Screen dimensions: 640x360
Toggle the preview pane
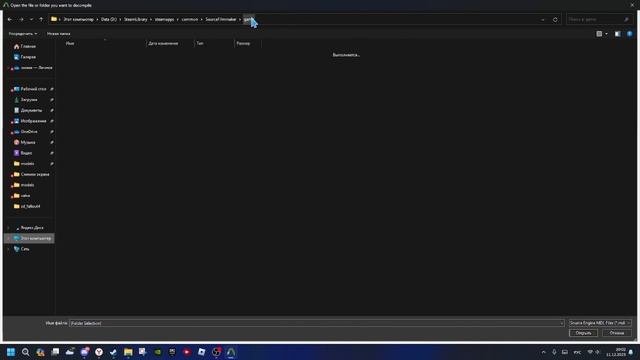pyautogui.click(x=618, y=34)
